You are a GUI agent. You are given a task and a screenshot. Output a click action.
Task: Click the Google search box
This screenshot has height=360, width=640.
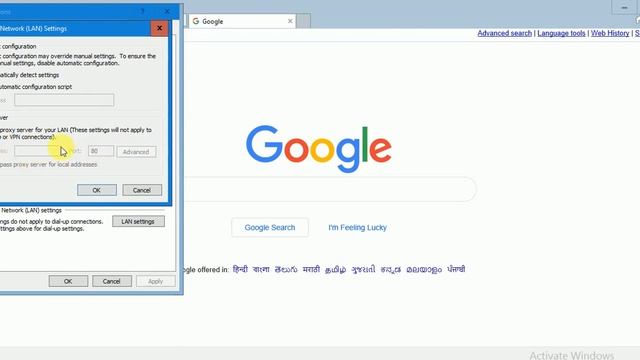[x=331, y=189]
